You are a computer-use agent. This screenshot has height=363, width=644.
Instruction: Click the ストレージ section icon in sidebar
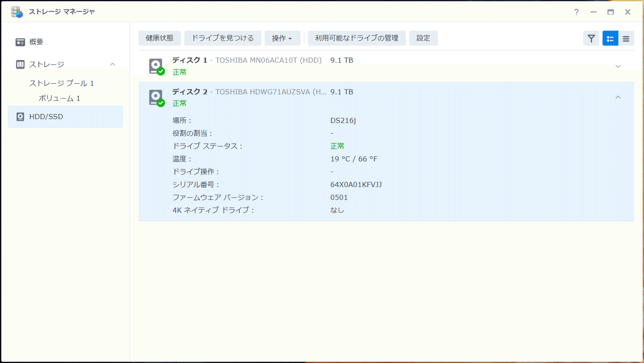tap(20, 63)
